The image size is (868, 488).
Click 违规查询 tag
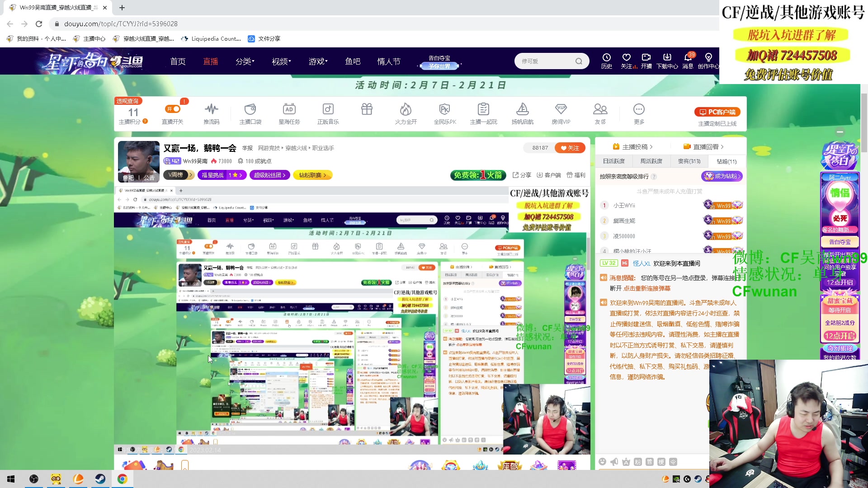(x=128, y=101)
